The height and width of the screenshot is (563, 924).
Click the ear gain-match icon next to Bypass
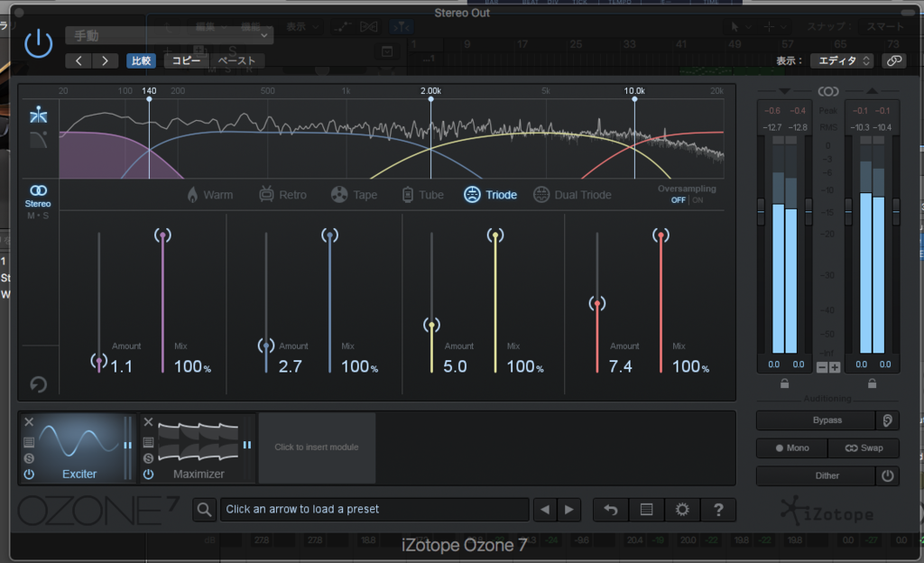click(x=887, y=420)
